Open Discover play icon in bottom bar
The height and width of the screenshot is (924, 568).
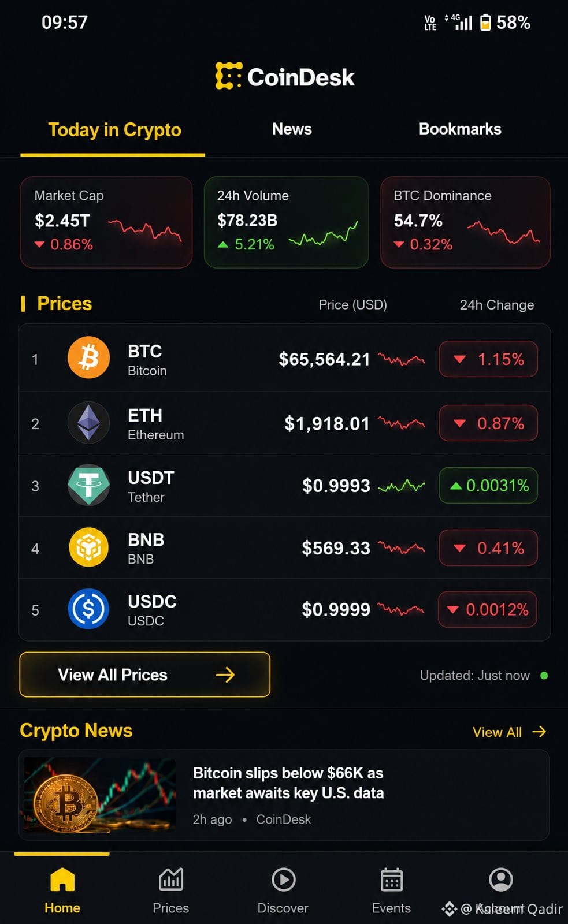tap(283, 880)
